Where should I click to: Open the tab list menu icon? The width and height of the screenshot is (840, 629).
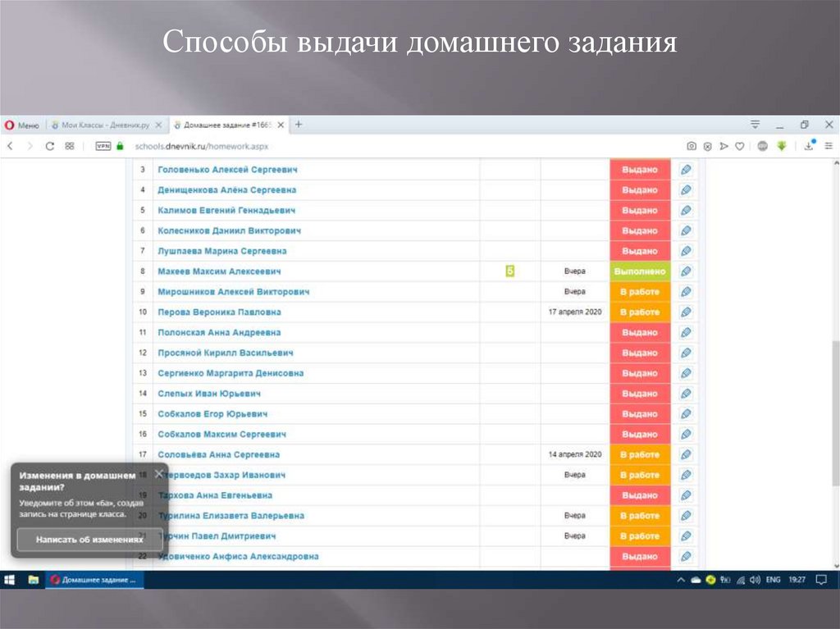click(755, 125)
